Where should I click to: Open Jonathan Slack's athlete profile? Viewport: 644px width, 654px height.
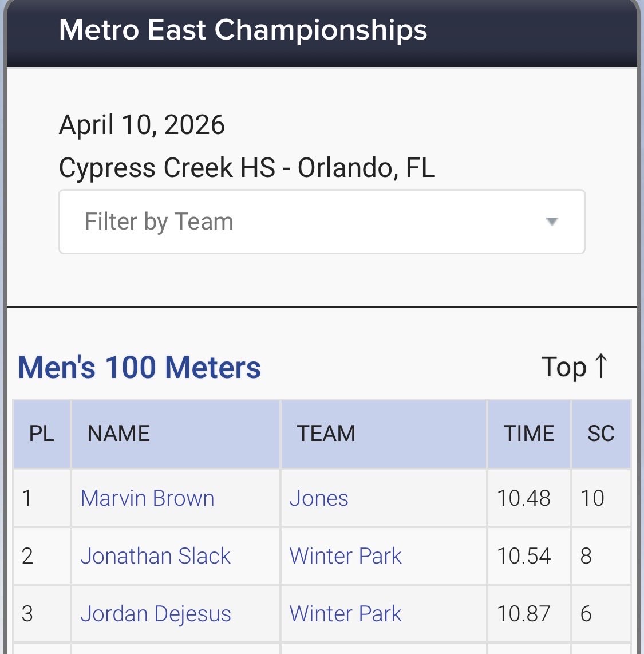click(x=156, y=555)
